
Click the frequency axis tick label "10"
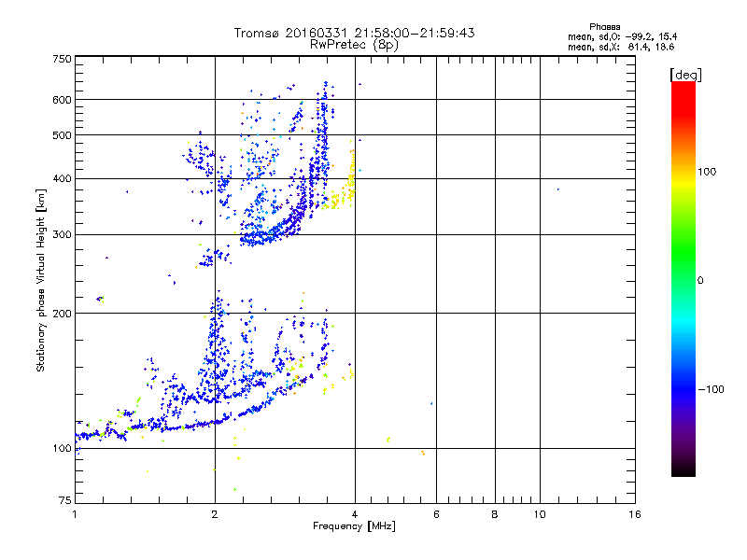540,514
